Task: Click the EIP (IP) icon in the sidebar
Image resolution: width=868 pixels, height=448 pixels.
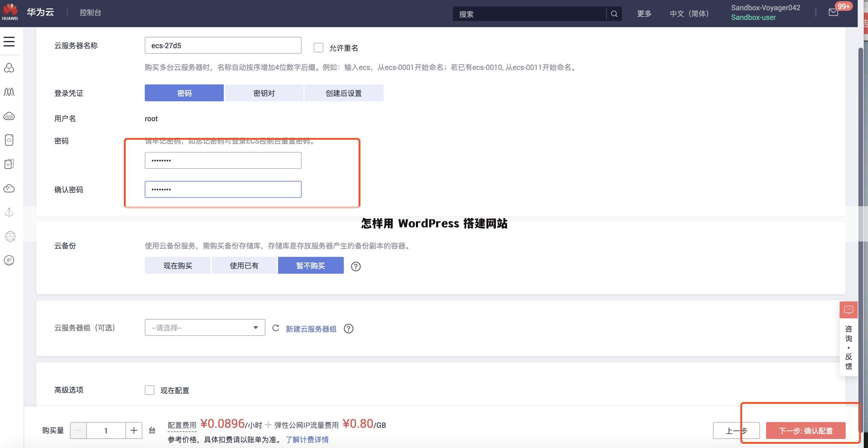Action: pyautogui.click(x=9, y=260)
